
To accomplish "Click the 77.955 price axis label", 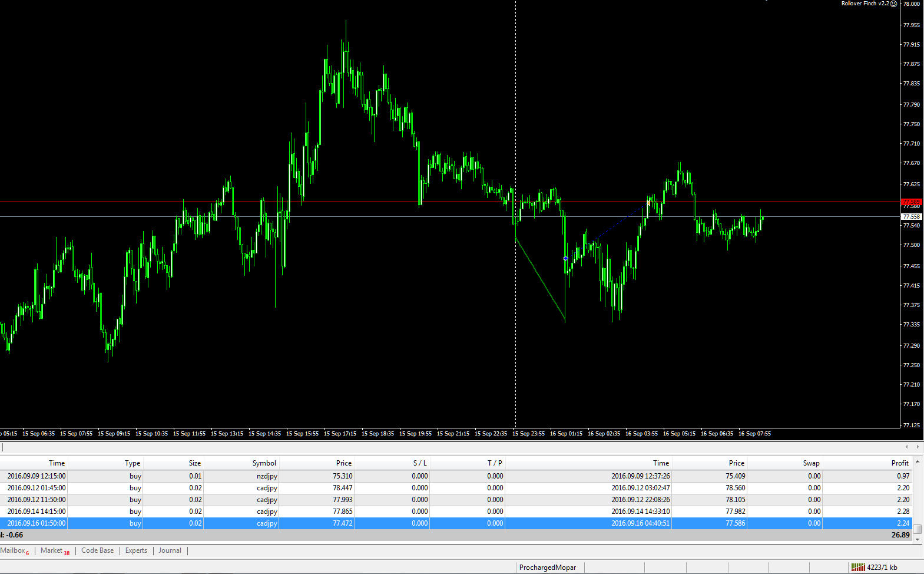I will pos(911,25).
